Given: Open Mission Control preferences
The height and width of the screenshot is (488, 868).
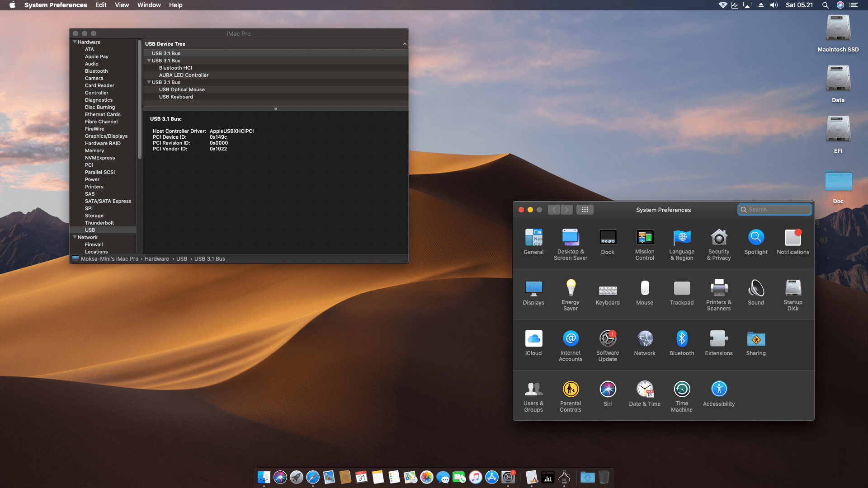Looking at the screenshot, I should 645,244.
